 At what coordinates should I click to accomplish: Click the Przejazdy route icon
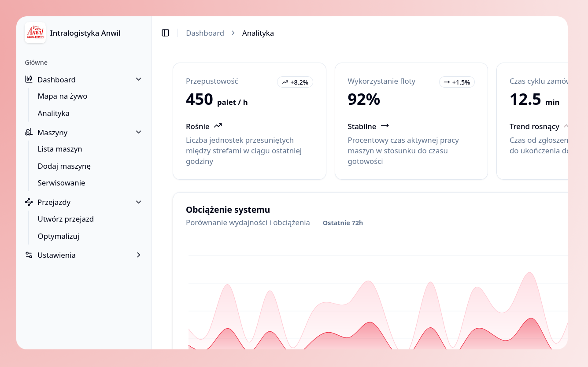[x=29, y=202]
